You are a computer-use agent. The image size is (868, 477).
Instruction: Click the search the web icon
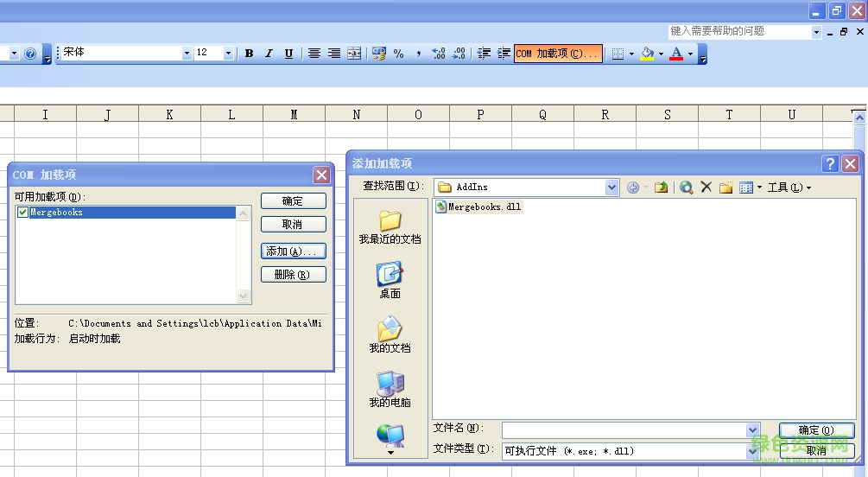[687, 188]
